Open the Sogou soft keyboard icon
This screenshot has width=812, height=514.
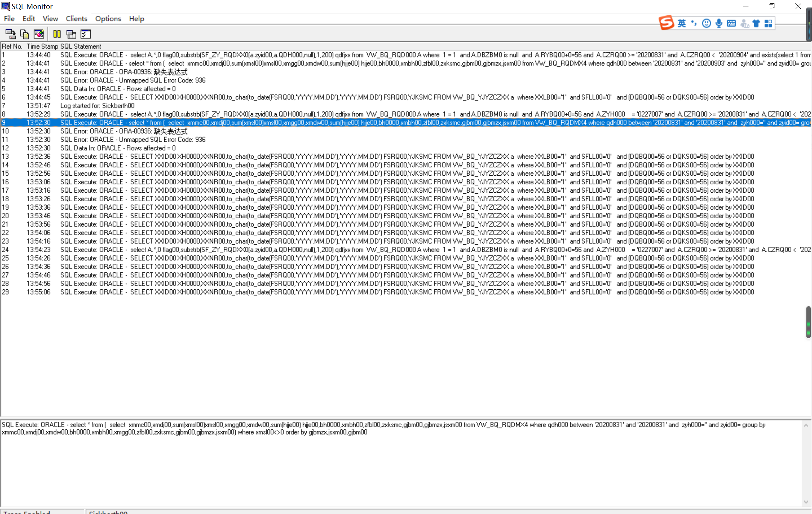pos(731,24)
